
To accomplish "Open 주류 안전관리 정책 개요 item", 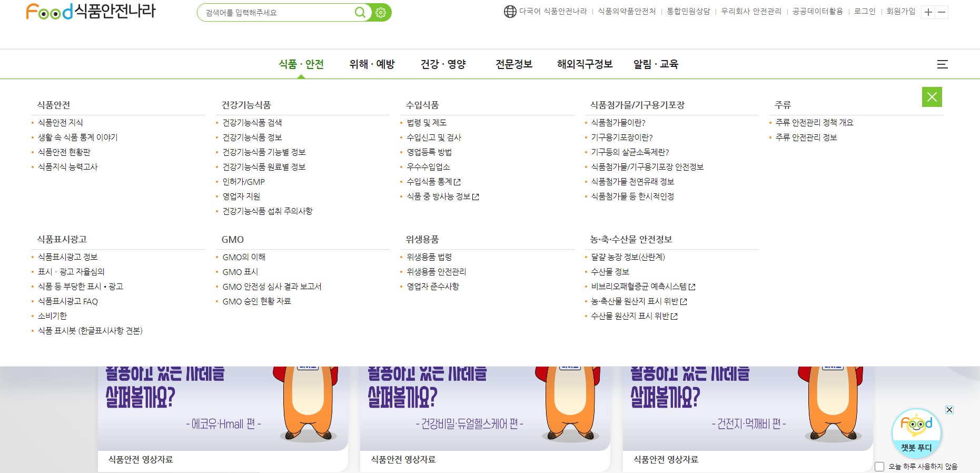I will tap(814, 123).
